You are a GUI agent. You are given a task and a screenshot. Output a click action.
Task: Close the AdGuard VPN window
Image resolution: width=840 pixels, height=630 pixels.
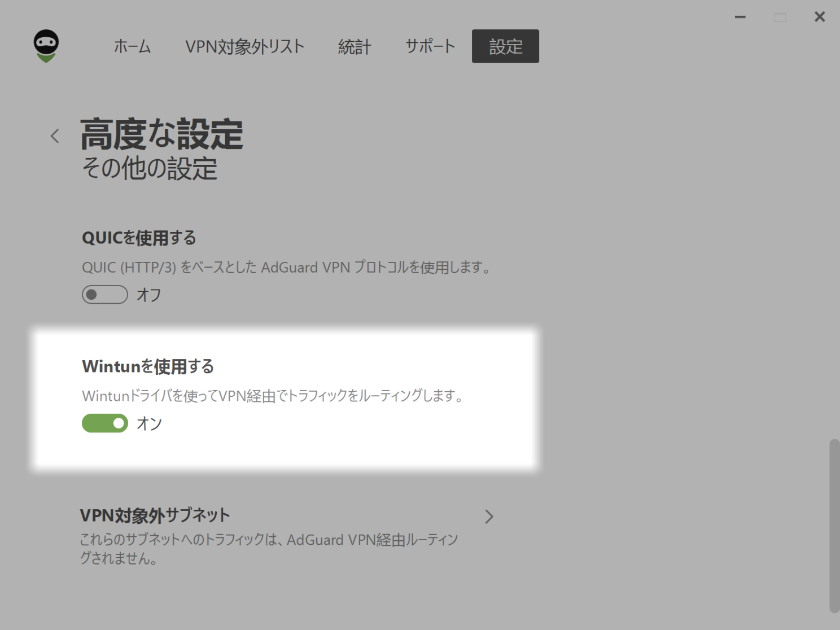click(820, 17)
